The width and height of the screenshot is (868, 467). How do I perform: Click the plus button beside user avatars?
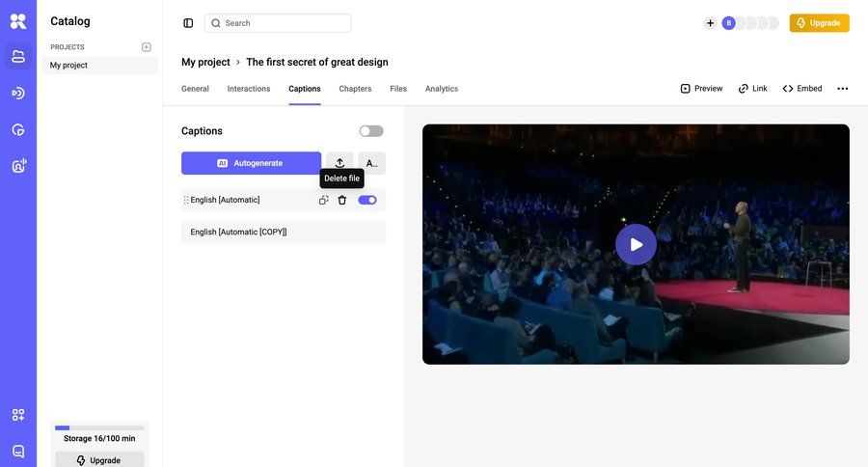[710, 23]
